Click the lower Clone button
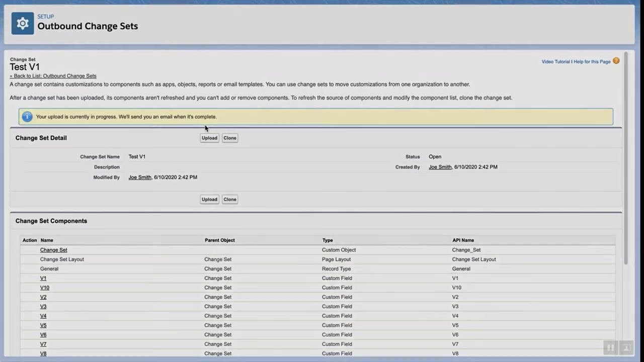Viewport: 644px width, 362px height. 230,199
